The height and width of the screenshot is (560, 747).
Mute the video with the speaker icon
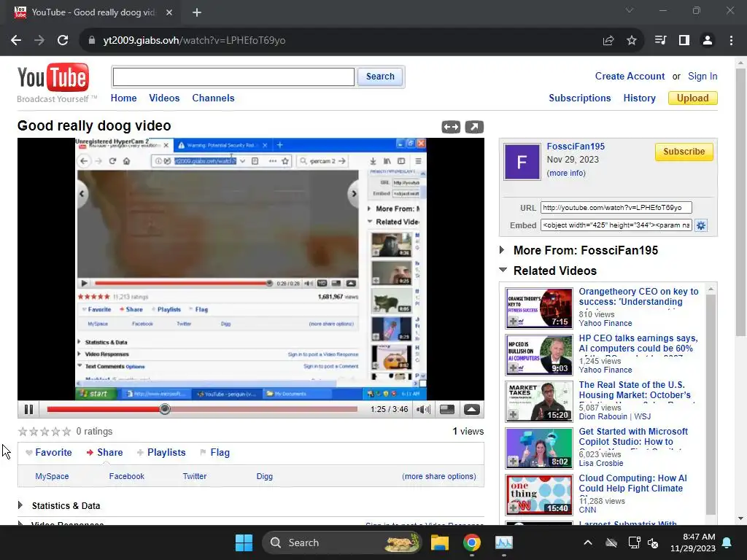[423, 409]
